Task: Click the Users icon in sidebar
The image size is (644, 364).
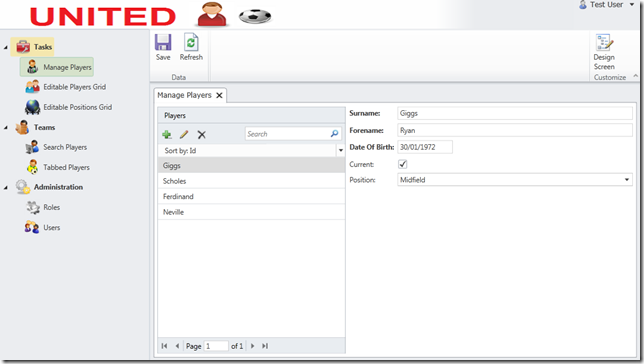Action: 32,227
